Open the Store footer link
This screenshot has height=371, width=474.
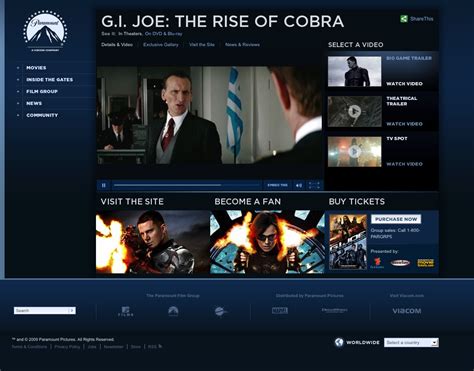[x=136, y=347]
